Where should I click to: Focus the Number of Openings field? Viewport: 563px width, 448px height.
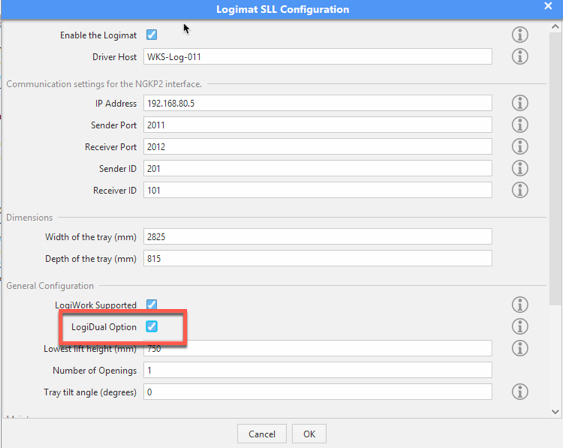(x=318, y=370)
